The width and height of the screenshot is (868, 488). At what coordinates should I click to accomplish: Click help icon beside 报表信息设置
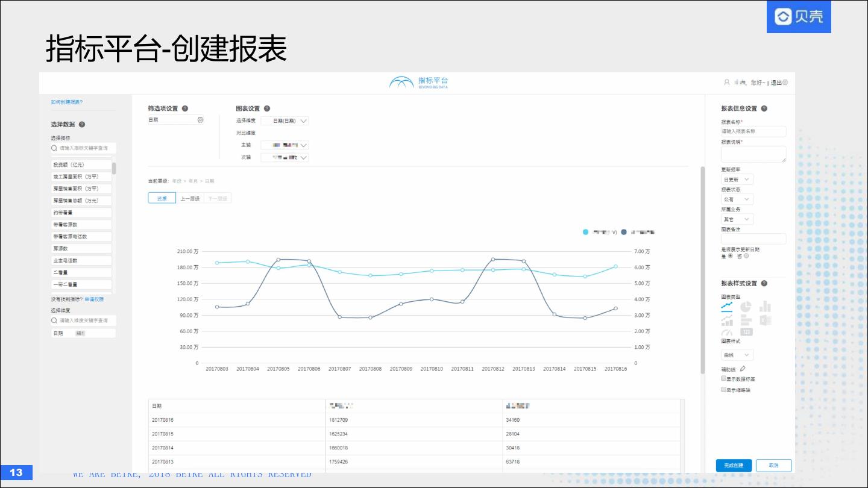pyautogui.click(x=764, y=108)
